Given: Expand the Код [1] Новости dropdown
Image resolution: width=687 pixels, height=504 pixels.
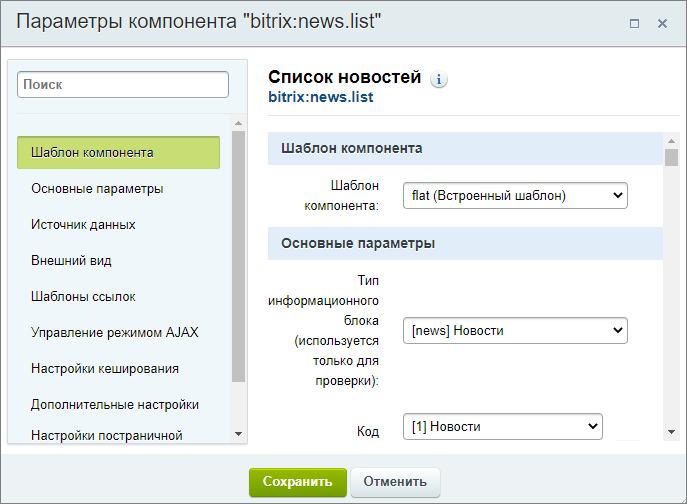Looking at the screenshot, I should pos(503,426).
